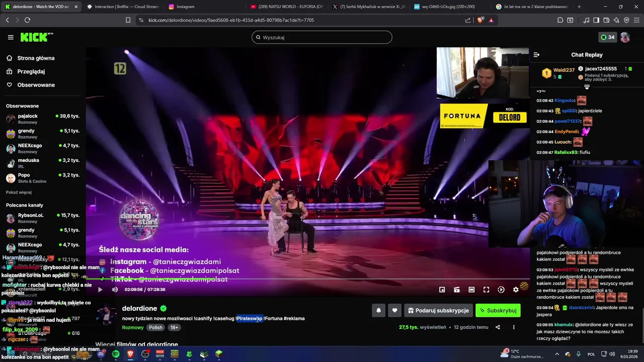Viewport: 644px width, 362px height.
Task: Open Brave Shields lion icon
Action: click(x=480, y=20)
